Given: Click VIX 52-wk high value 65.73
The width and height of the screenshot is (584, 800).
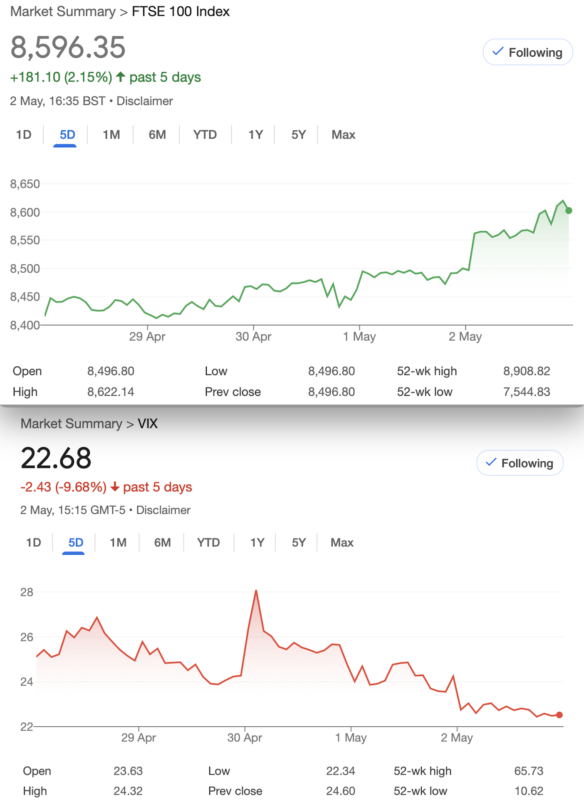Looking at the screenshot, I should (x=529, y=771).
